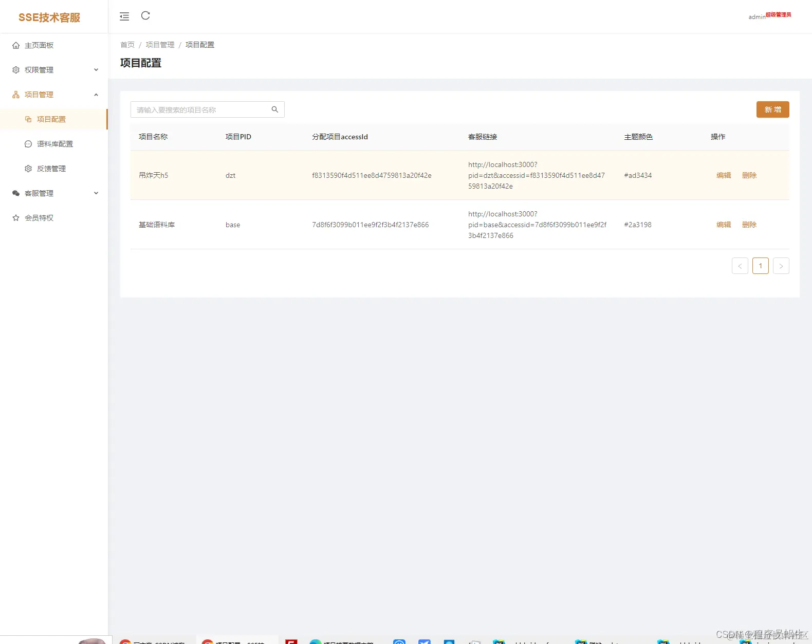812x644 pixels.
Task: Open the 语料库配置 sidebar item
Action: (x=53, y=144)
